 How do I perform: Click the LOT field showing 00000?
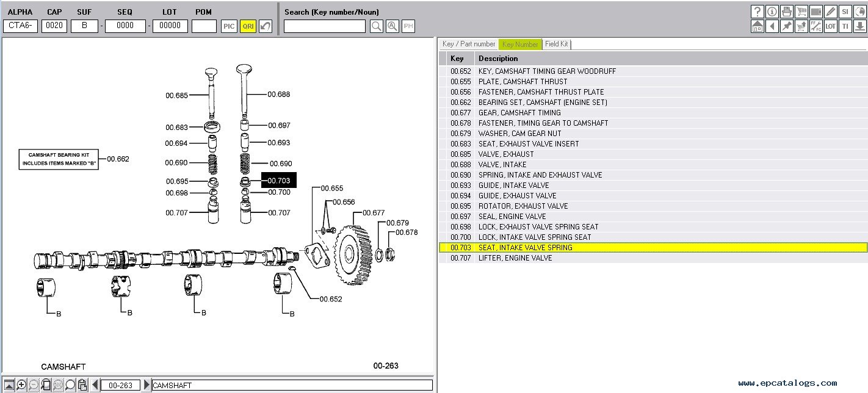(x=170, y=26)
